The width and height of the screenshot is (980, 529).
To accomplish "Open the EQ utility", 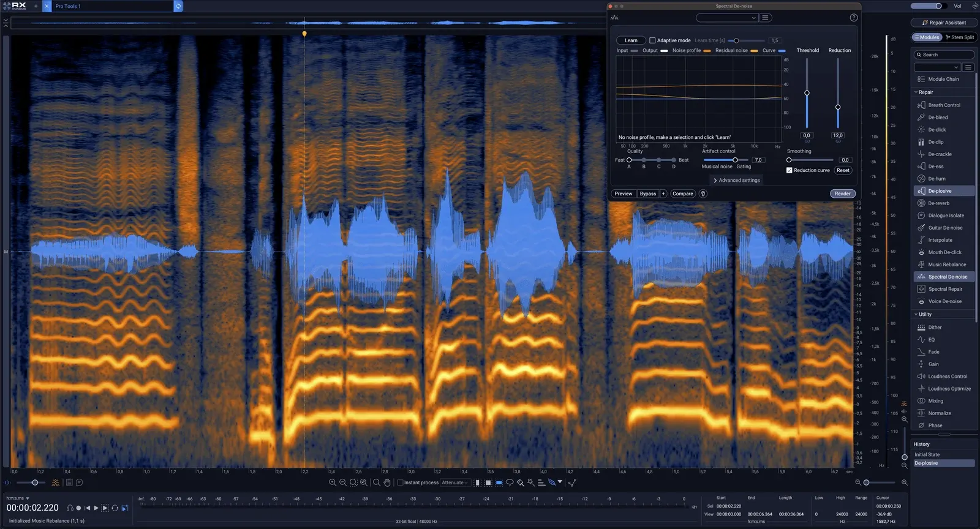I will tap(944, 340).
